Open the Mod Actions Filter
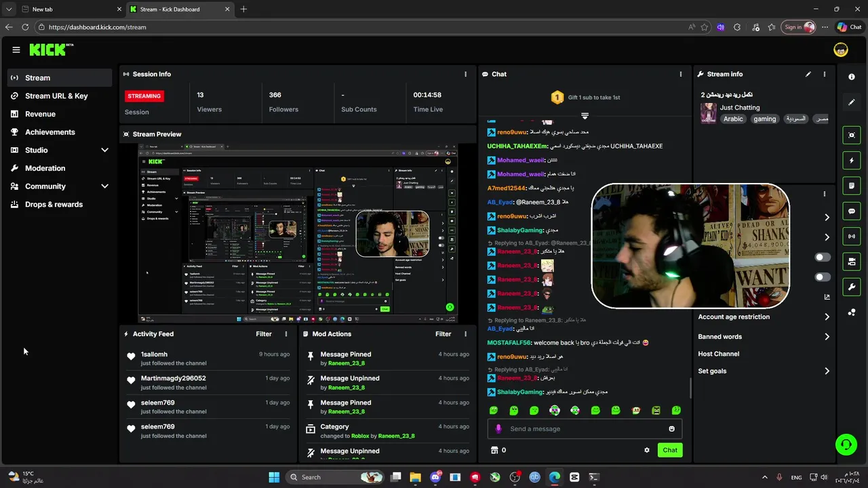 (443, 333)
